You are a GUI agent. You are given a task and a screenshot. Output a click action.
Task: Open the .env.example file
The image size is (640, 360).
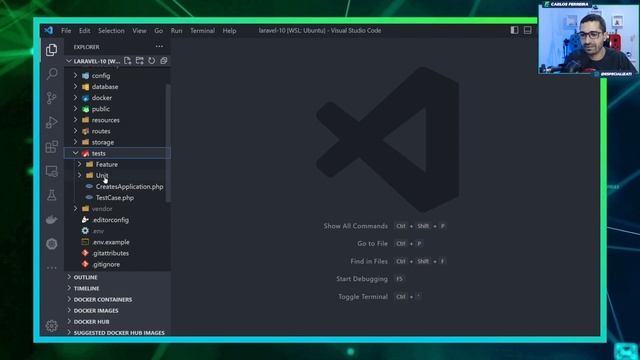118,242
